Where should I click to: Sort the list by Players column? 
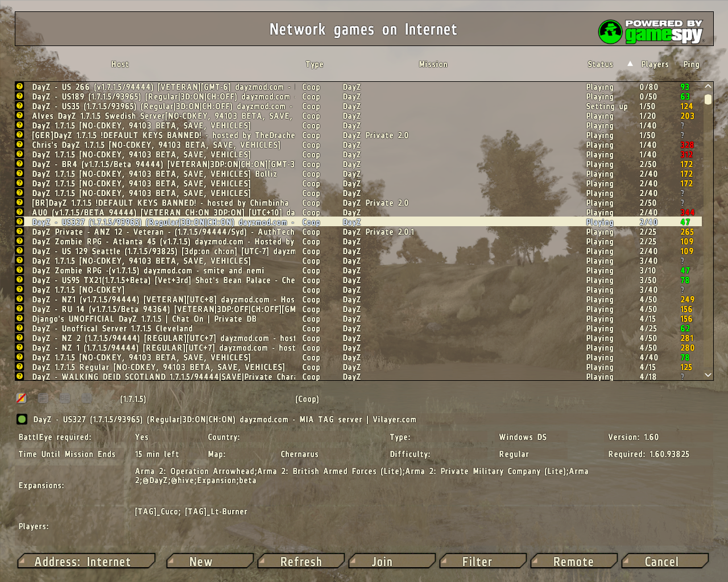655,64
